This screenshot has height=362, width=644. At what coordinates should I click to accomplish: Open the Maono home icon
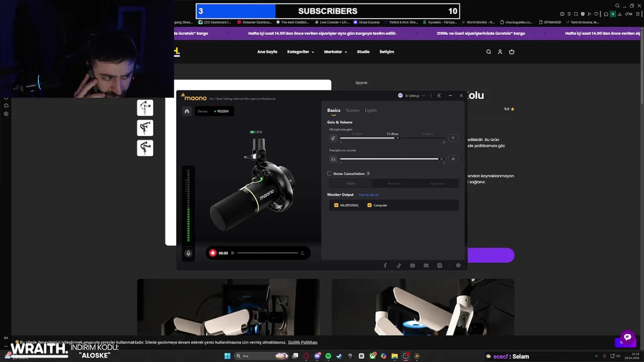point(187,111)
